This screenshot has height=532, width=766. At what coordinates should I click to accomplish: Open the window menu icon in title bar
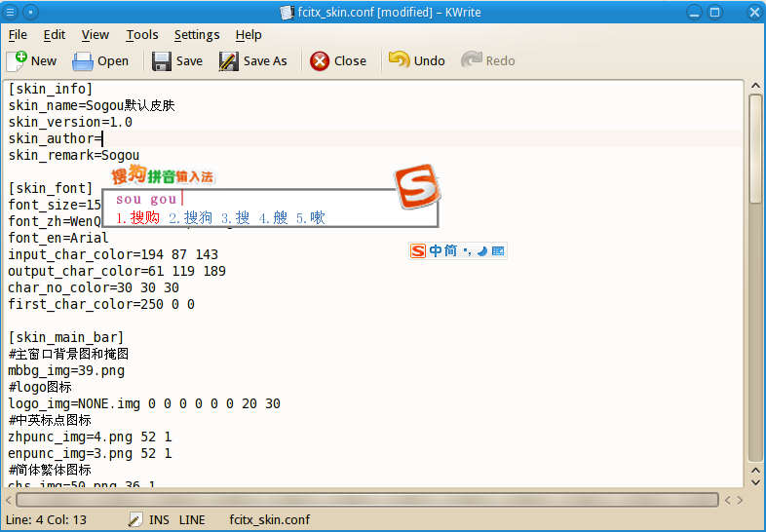pyautogui.click(x=11, y=12)
